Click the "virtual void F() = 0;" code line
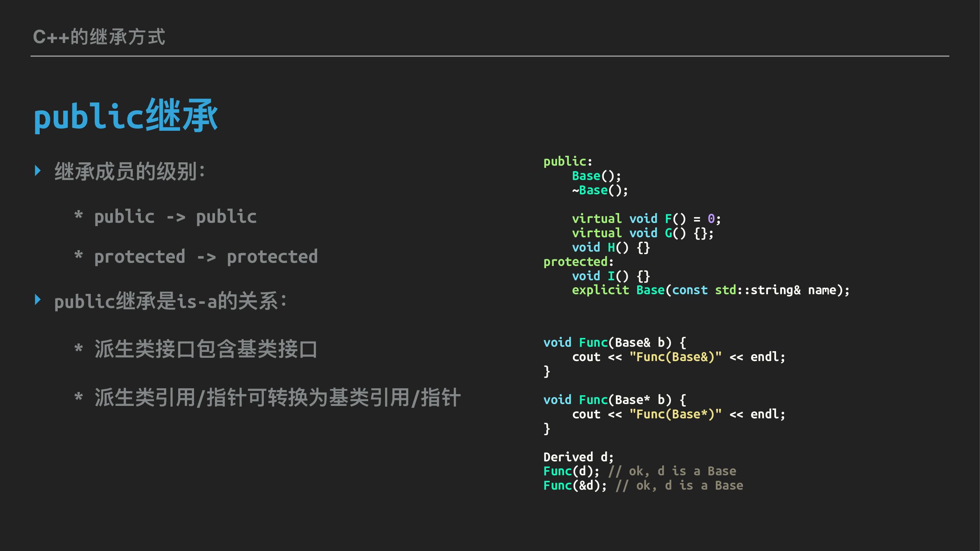 646,219
